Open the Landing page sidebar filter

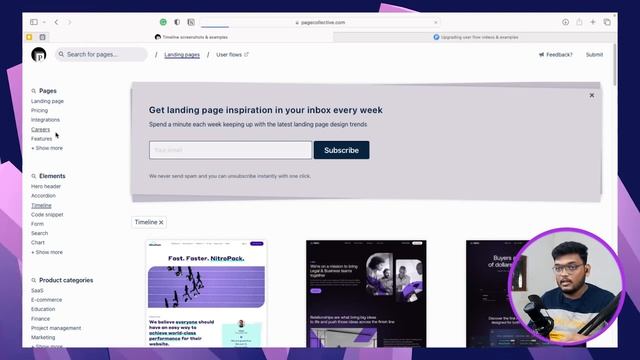47,101
